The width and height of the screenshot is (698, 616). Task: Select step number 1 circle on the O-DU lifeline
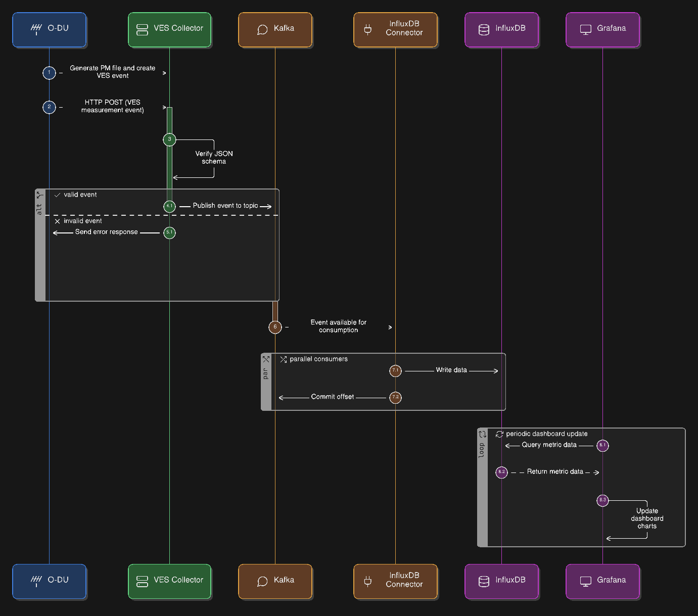click(x=49, y=73)
